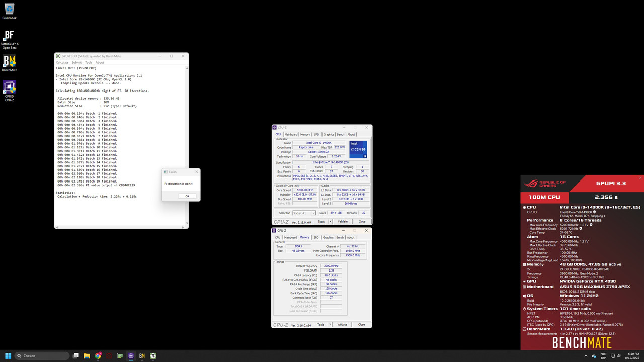This screenshot has width=644, height=362.
Task: Open the green taskbar app icon
Action: [x=120, y=356]
